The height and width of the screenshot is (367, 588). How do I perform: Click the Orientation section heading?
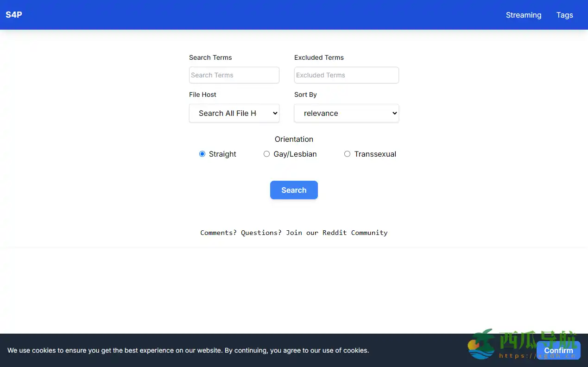[x=294, y=139]
